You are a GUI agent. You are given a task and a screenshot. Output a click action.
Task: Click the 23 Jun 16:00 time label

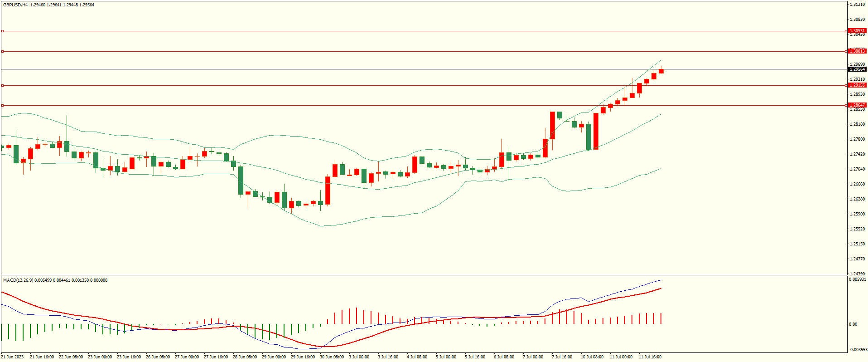(129, 357)
